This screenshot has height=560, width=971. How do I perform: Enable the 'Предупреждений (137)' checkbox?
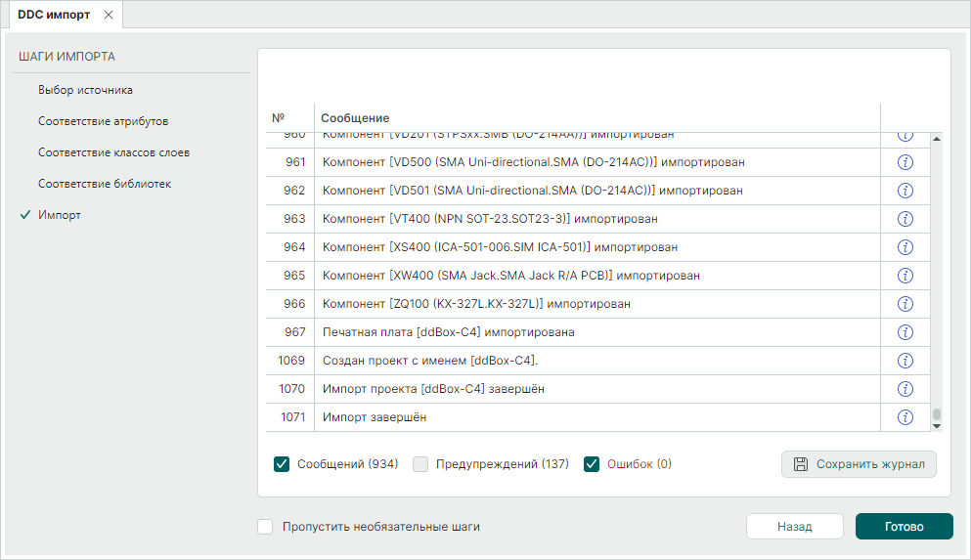[420, 464]
